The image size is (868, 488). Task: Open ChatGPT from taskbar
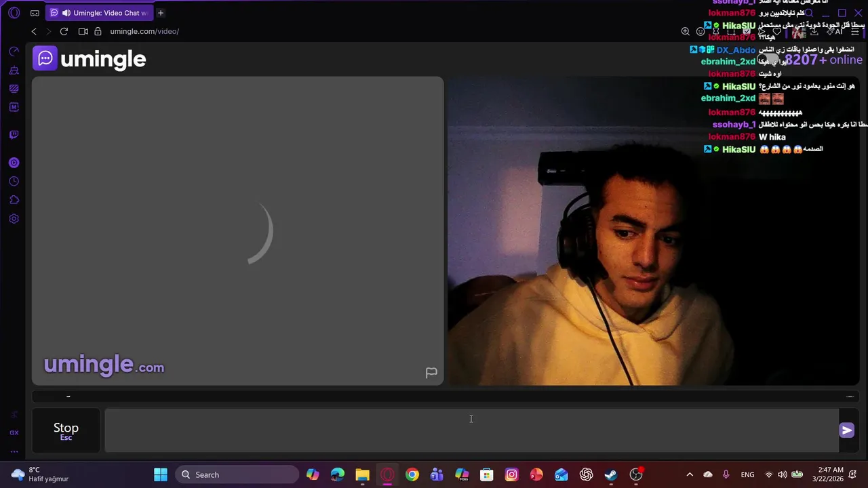tap(586, 474)
